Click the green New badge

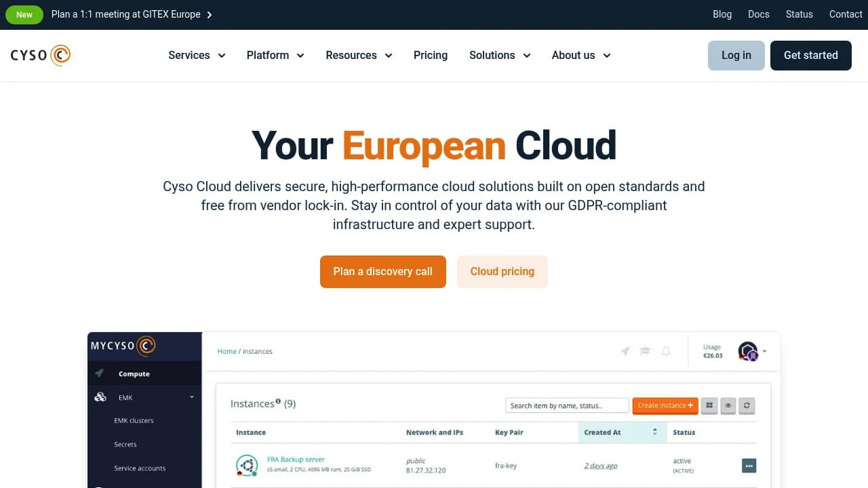coord(24,14)
